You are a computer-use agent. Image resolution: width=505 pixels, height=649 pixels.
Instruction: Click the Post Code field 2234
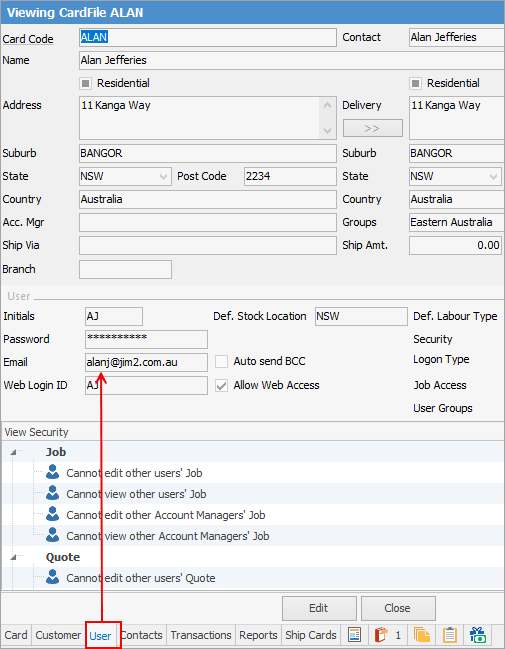(x=290, y=177)
